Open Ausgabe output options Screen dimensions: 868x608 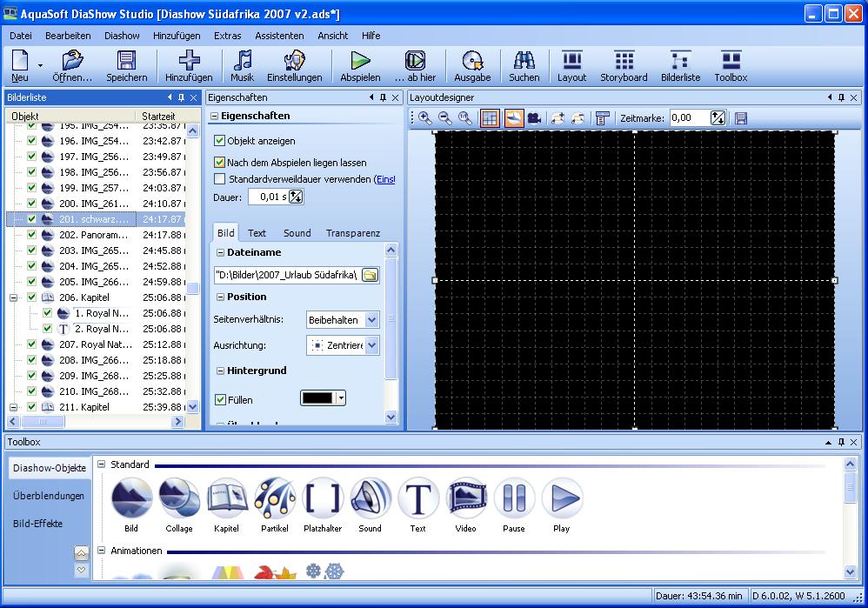472,61
